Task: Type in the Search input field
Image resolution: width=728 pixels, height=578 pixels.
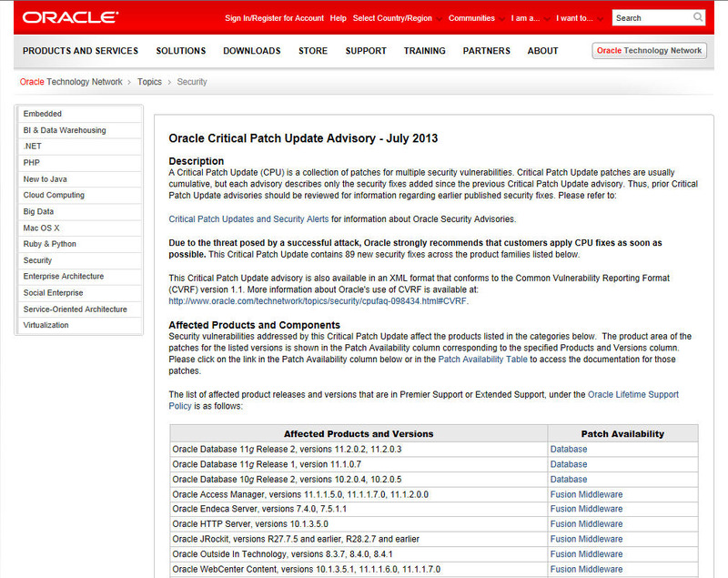Action: (651, 17)
